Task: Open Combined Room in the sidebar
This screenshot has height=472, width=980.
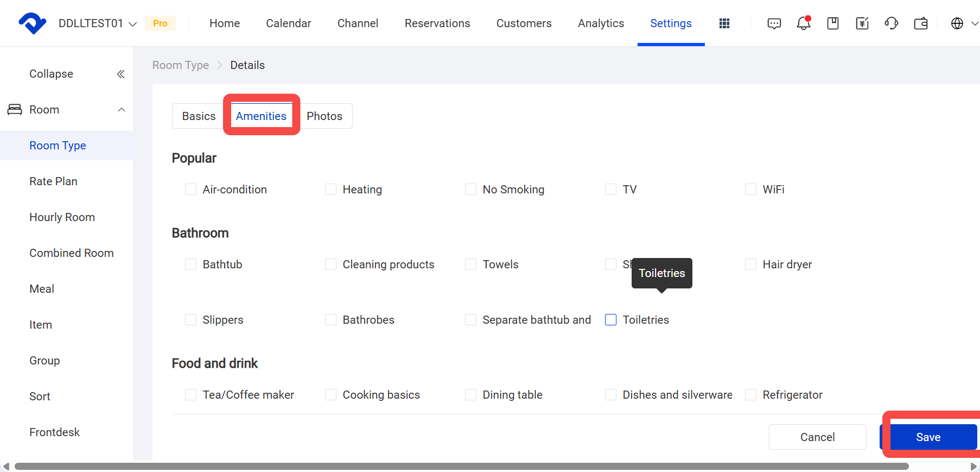Action: pyautogui.click(x=72, y=253)
